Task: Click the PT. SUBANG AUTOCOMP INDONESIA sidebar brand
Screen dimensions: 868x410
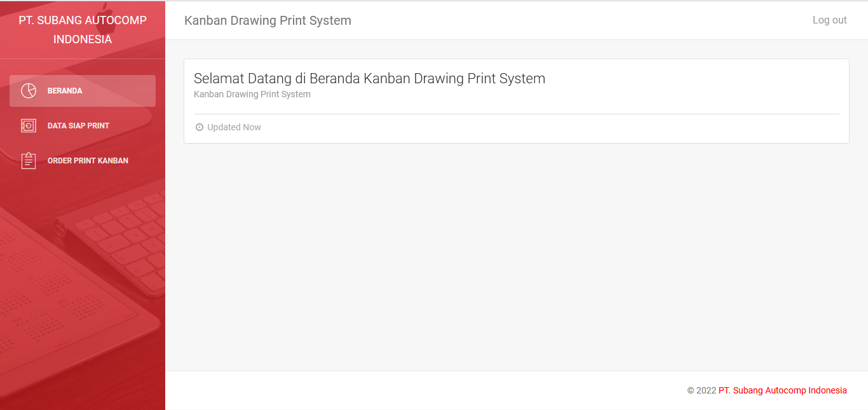Action: pos(83,30)
